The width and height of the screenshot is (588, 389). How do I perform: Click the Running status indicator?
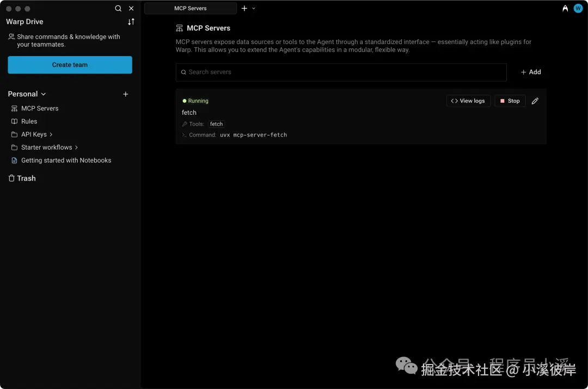coord(195,101)
